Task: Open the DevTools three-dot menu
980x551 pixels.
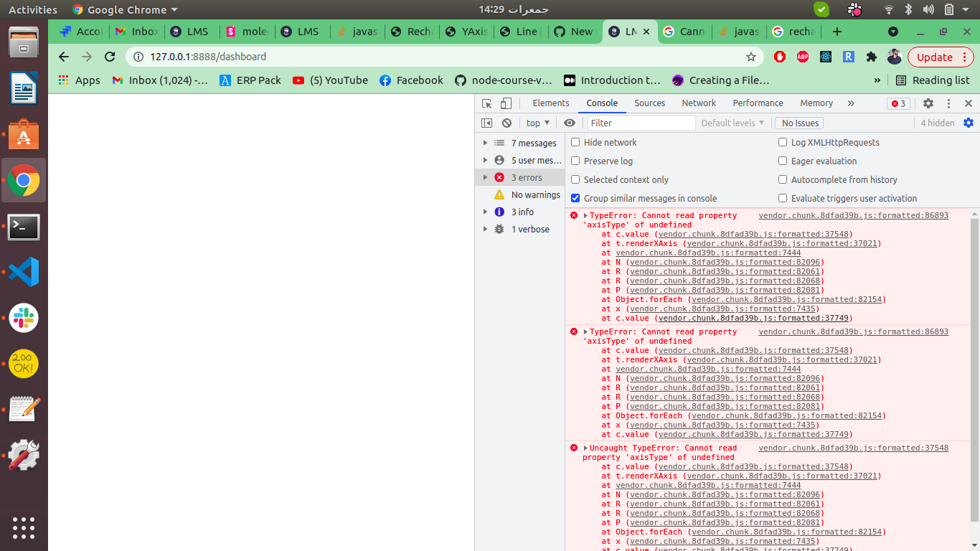Action: pyautogui.click(x=948, y=103)
